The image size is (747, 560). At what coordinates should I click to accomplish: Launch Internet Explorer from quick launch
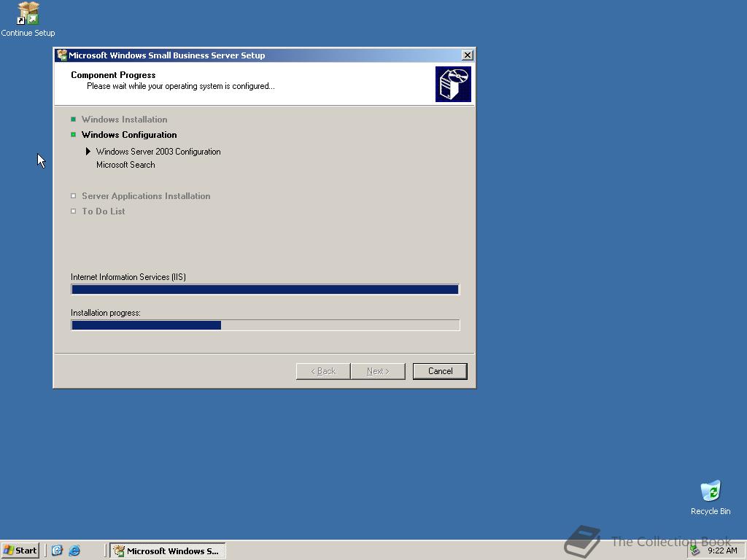74,551
